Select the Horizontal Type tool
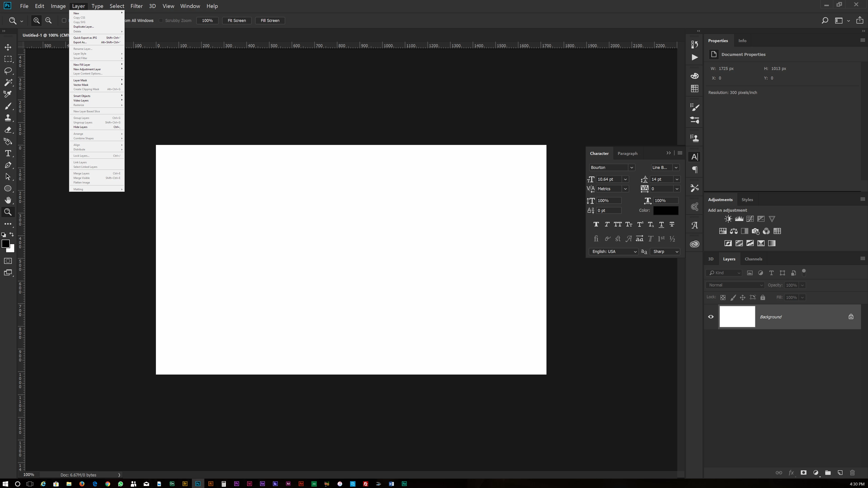 [x=8, y=154]
